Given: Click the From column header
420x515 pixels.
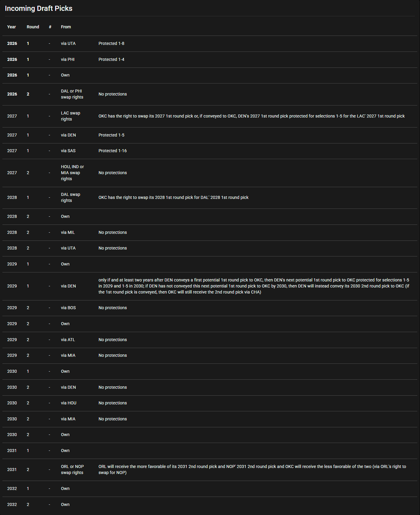Looking at the screenshot, I should tap(66, 27).
